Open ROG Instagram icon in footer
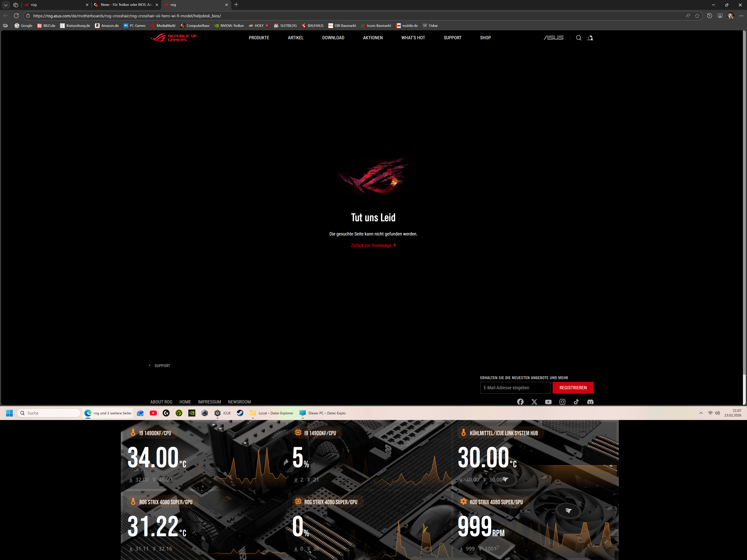The width and height of the screenshot is (747, 560). tap(562, 402)
